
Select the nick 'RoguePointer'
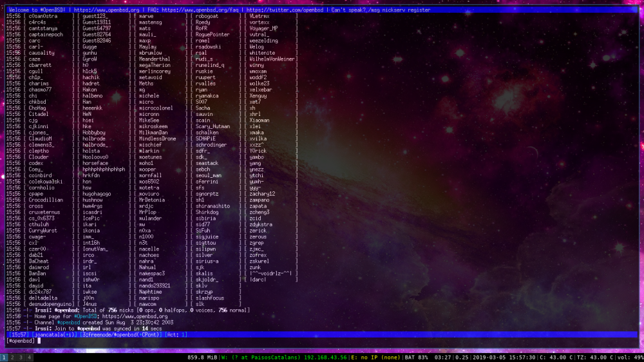(213, 35)
